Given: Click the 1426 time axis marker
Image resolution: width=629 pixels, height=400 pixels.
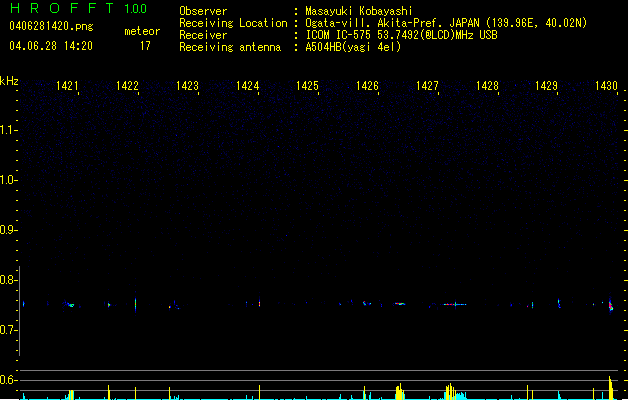Looking at the screenshot, I should click(x=367, y=86).
